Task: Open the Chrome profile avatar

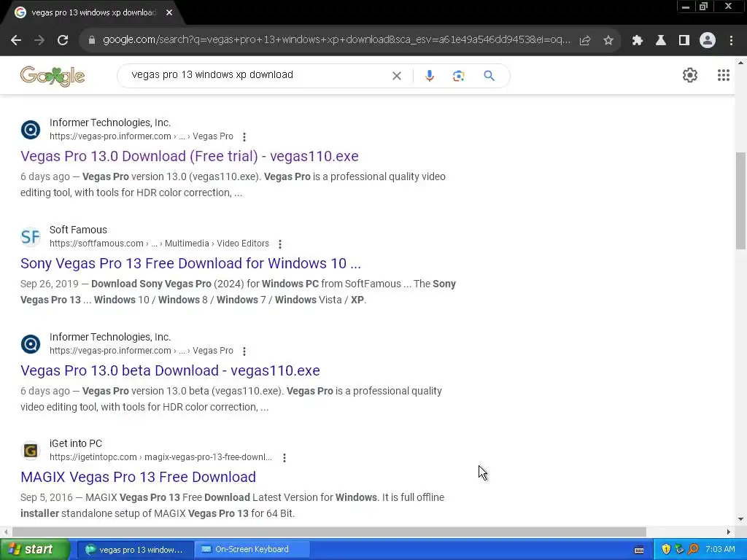Action: 708,41
